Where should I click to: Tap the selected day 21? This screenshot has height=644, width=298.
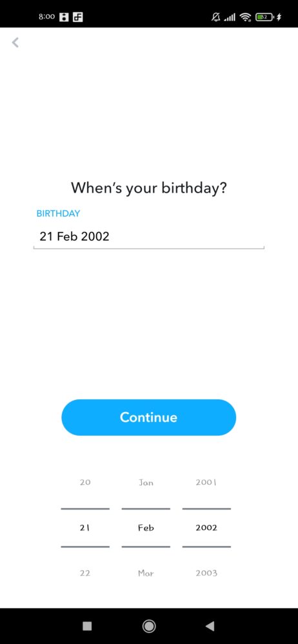pyautogui.click(x=85, y=528)
